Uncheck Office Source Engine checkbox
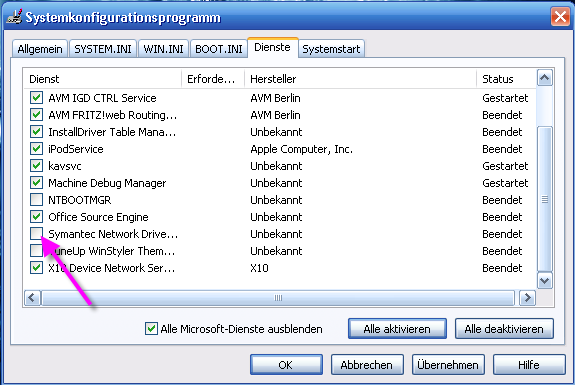This screenshot has height=385, width=575. coord(36,217)
